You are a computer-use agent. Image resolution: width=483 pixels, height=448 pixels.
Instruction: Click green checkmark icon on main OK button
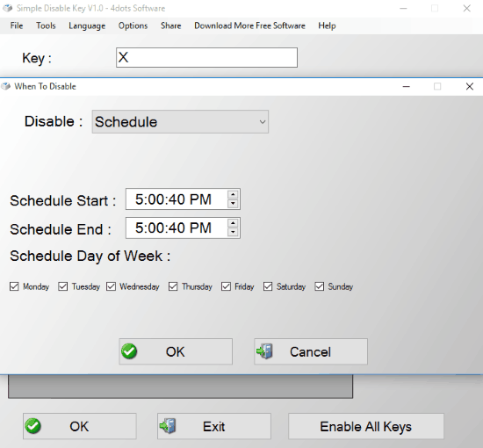coord(32,426)
